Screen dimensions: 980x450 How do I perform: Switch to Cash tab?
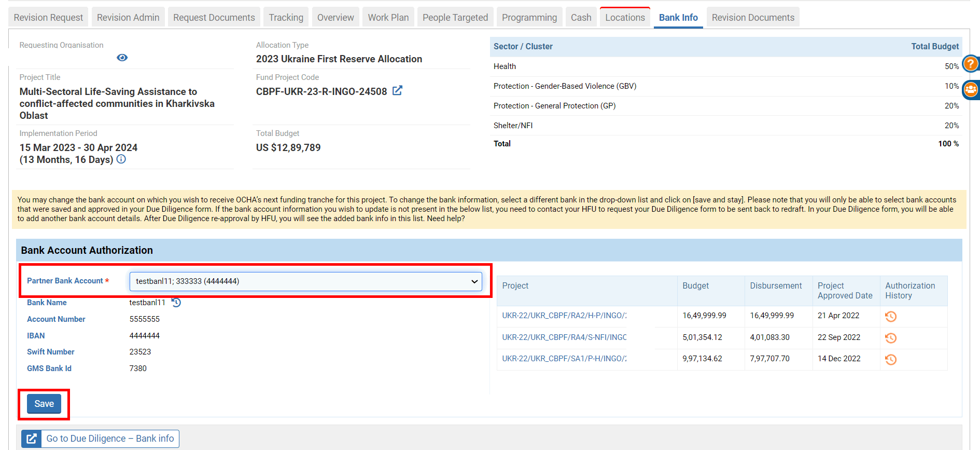pyautogui.click(x=581, y=18)
